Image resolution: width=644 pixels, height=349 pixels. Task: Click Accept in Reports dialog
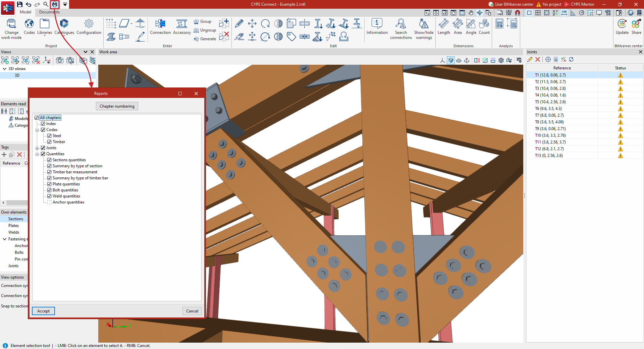(x=44, y=311)
